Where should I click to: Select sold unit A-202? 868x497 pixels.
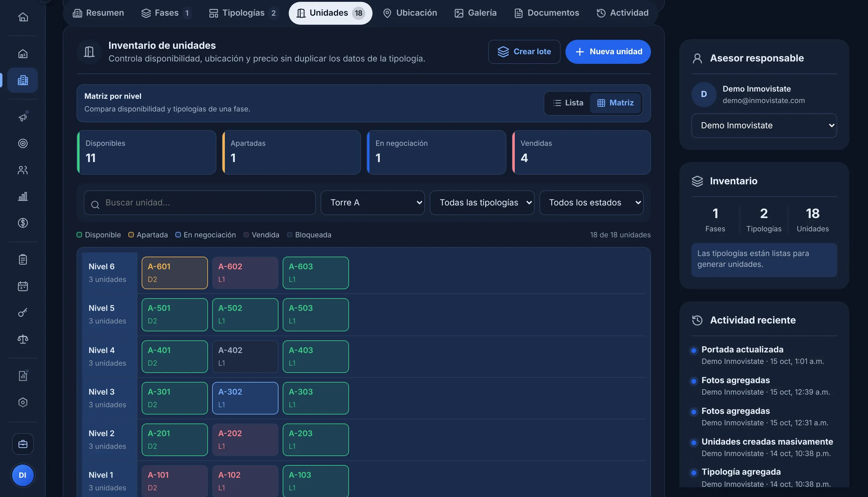click(245, 440)
